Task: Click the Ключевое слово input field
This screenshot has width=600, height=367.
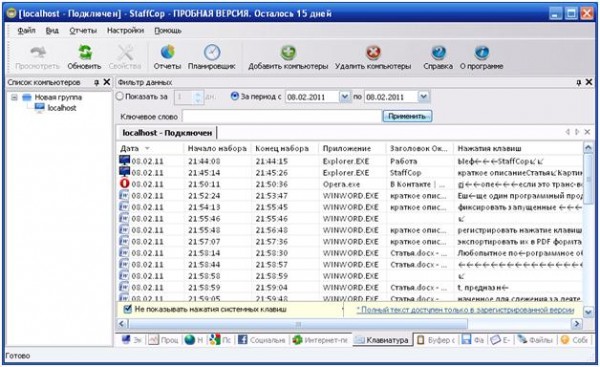Action: point(282,116)
